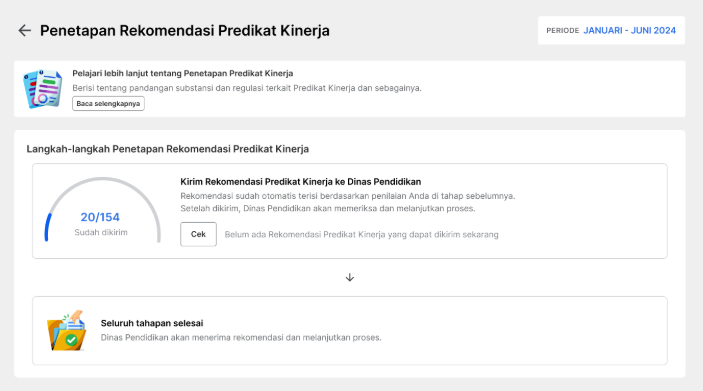Click the Belum ada Rekomendasi status message
Screen dimensions: 703x391
click(x=361, y=235)
